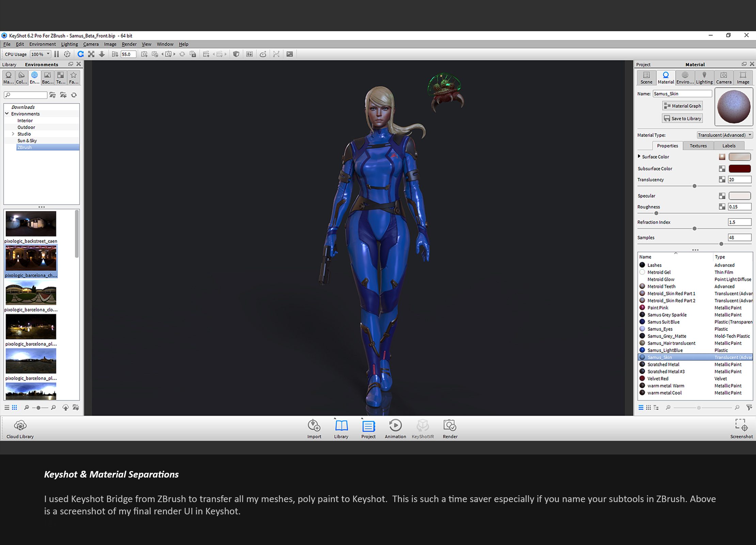Screen dimensions: 756x545
Task: Switch material list to tree view
Action: [x=656, y=407]
